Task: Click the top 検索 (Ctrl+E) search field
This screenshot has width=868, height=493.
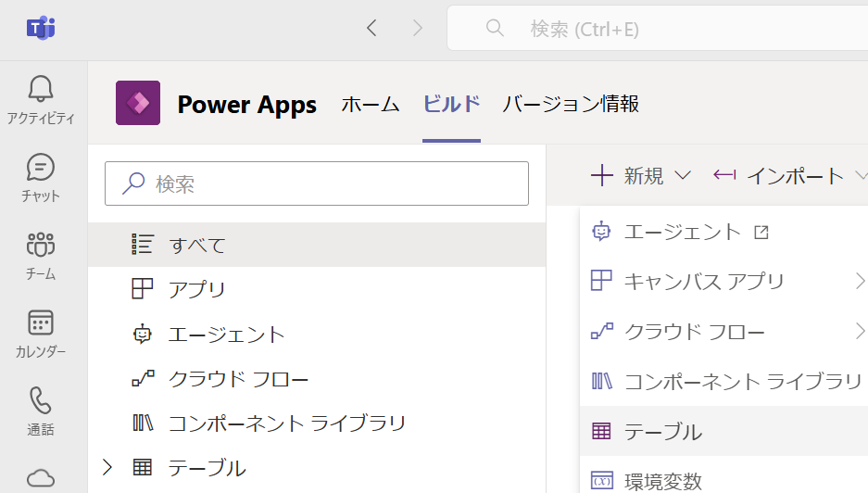Action: [658, 28]
